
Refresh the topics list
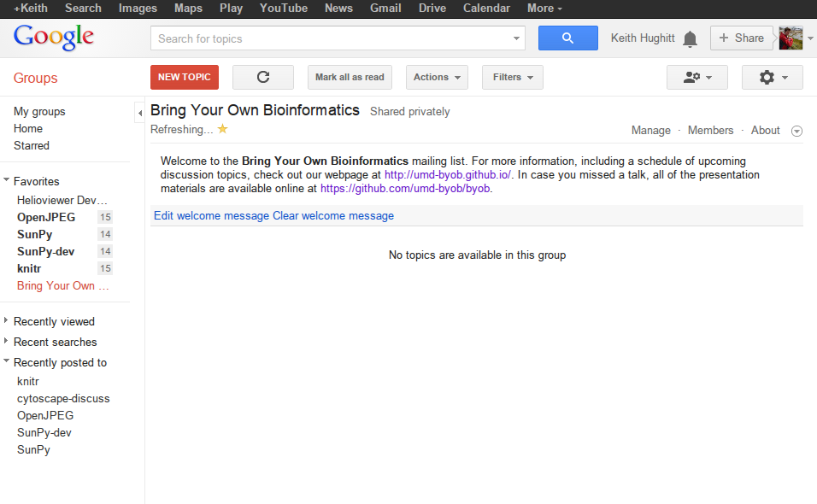[262, 77]
